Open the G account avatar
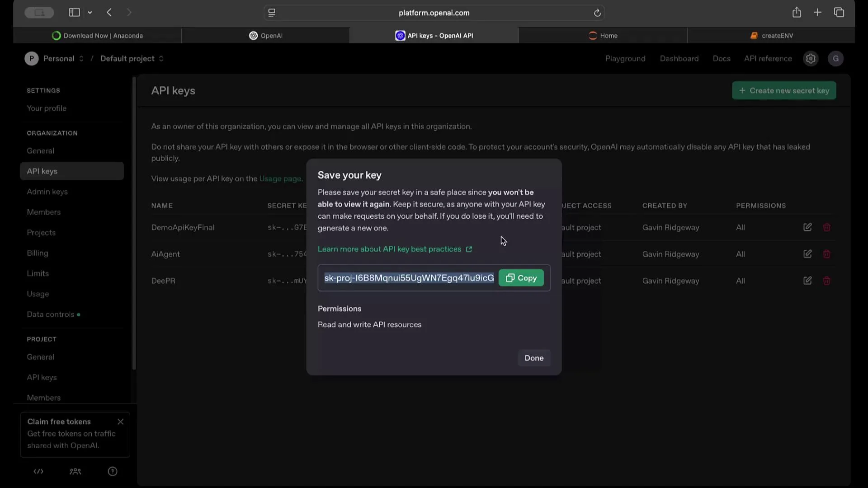 click(835, 59)
